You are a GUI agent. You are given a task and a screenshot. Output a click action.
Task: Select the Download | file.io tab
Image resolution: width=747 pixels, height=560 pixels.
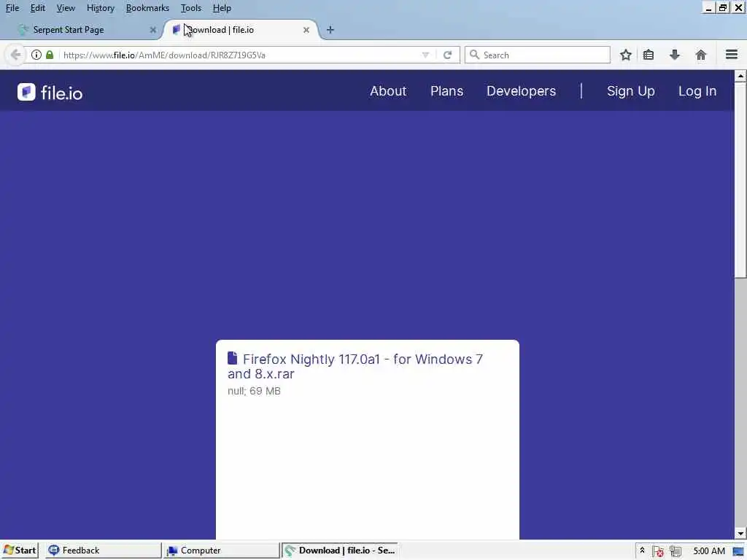(x=241, y=29)
